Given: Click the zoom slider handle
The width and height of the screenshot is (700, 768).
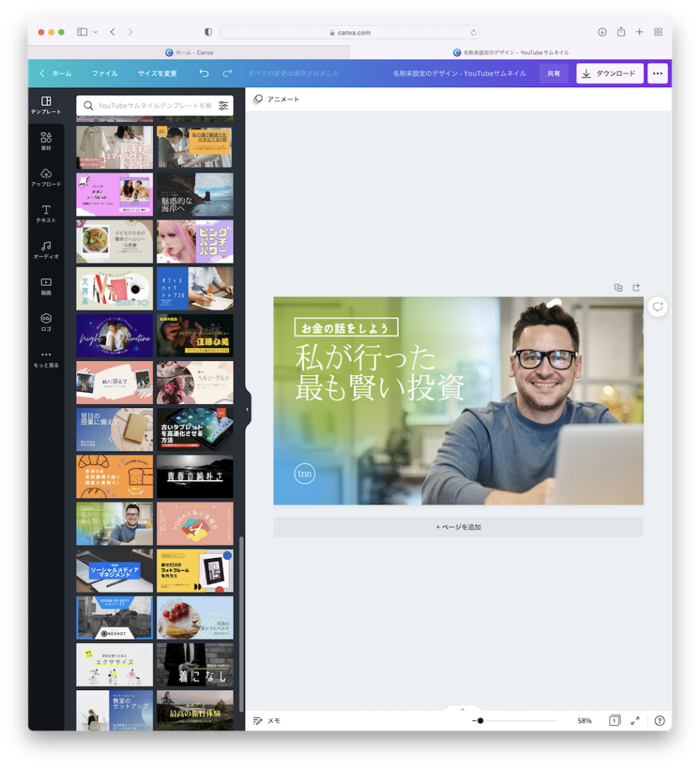Looking at the screenshot, I should (480, 720).
